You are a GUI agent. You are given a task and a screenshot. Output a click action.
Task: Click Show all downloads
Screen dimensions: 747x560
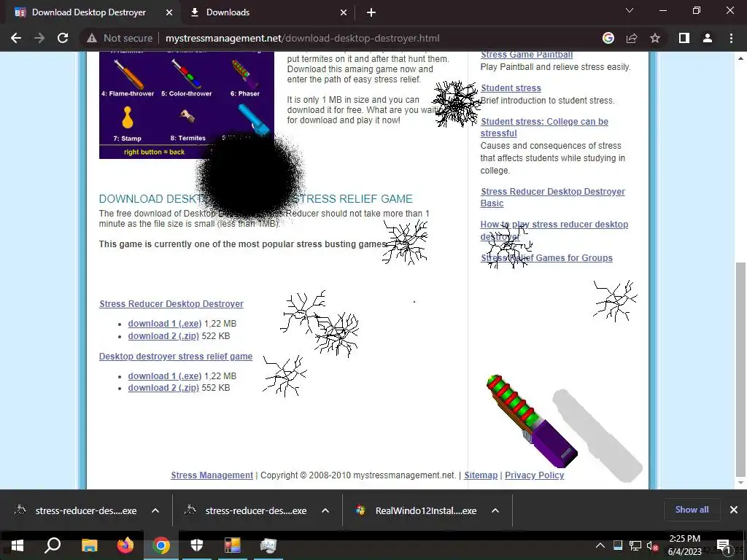pyautogui.click(x=692, y=510)
